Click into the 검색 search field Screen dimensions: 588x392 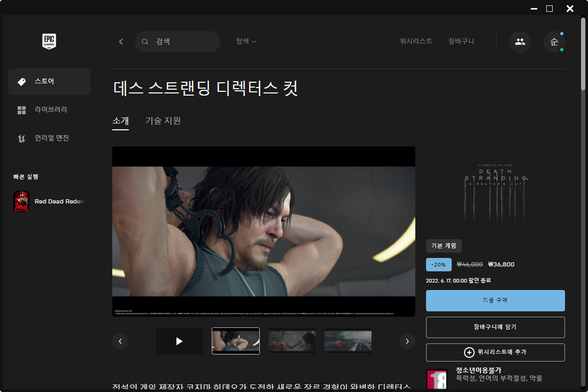(177, 42)
